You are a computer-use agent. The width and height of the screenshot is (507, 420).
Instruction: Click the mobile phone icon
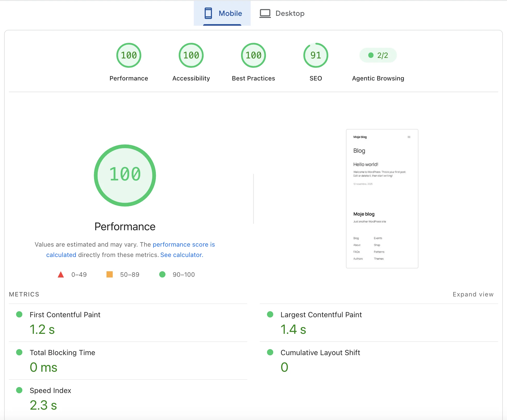click(208, 13)
